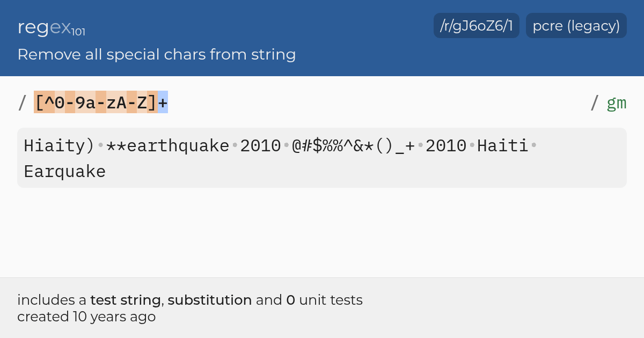Click the gm regex flags

(x=617, y=102)
